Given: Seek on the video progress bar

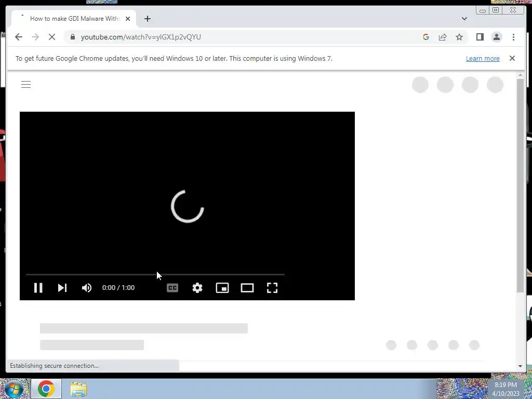Looking at the screenshot, I should coord(155,274).
